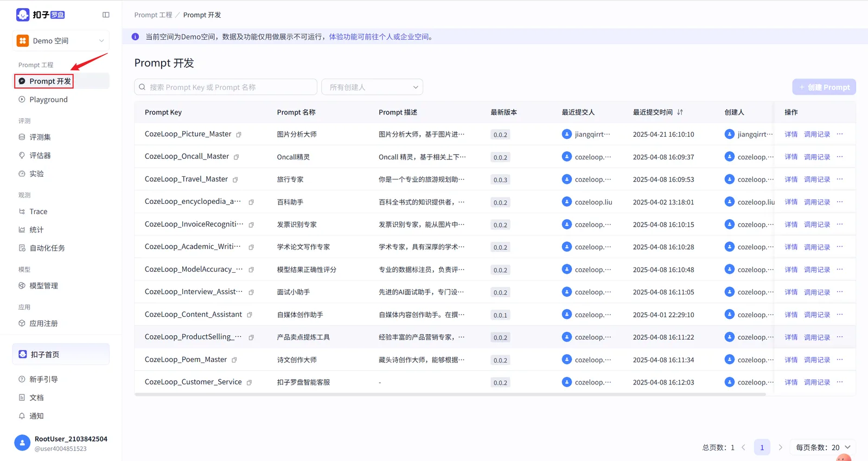
Task: Click jiangqirrt submitter avatar in first row
Action: tap(567, 134)
